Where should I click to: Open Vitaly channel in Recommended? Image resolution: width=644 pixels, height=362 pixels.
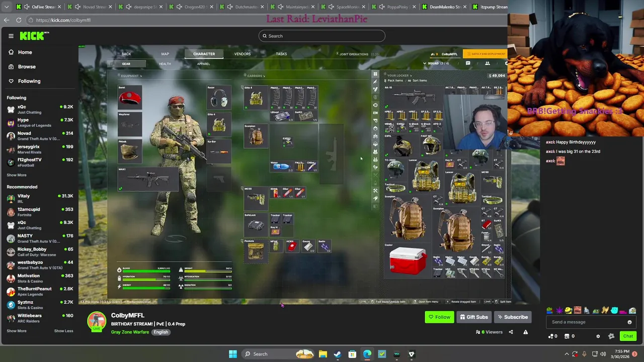pyautogui.click(x=40, y=199)
